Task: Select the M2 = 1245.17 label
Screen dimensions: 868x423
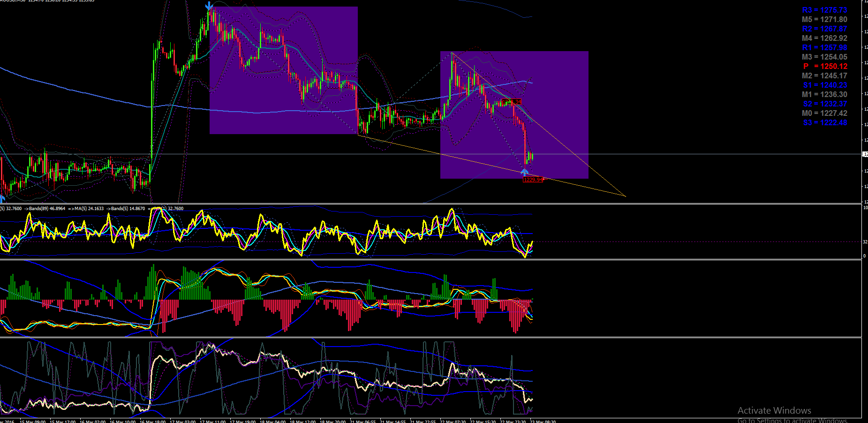Action: click(x=824, y=76)
